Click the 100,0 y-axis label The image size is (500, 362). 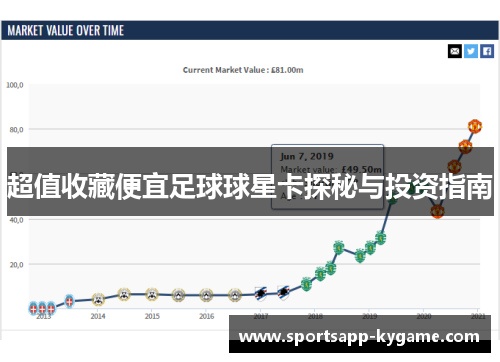tap(15, 85)
